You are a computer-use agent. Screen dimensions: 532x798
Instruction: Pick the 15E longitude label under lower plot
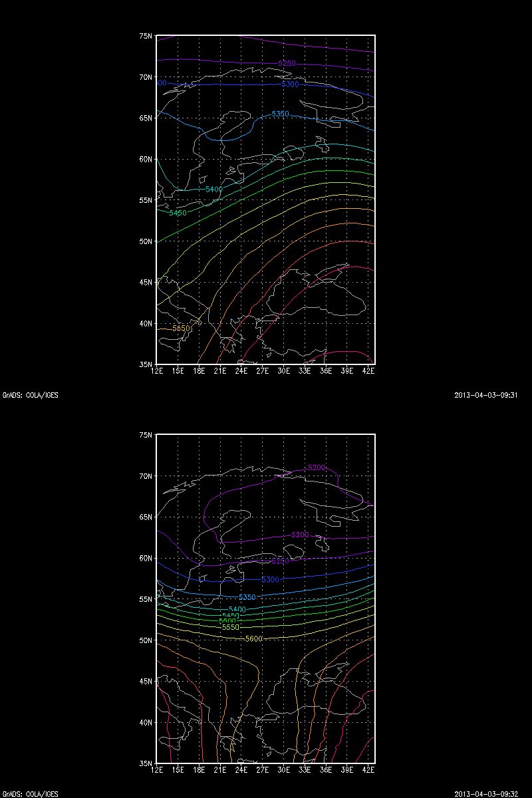click(178, 770)
